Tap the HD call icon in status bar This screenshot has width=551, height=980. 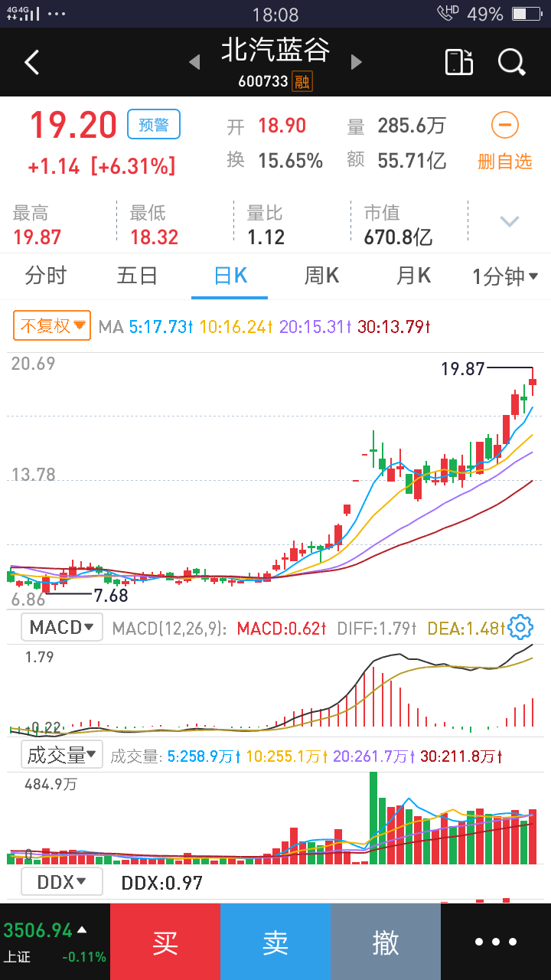[x=448, y=13]
